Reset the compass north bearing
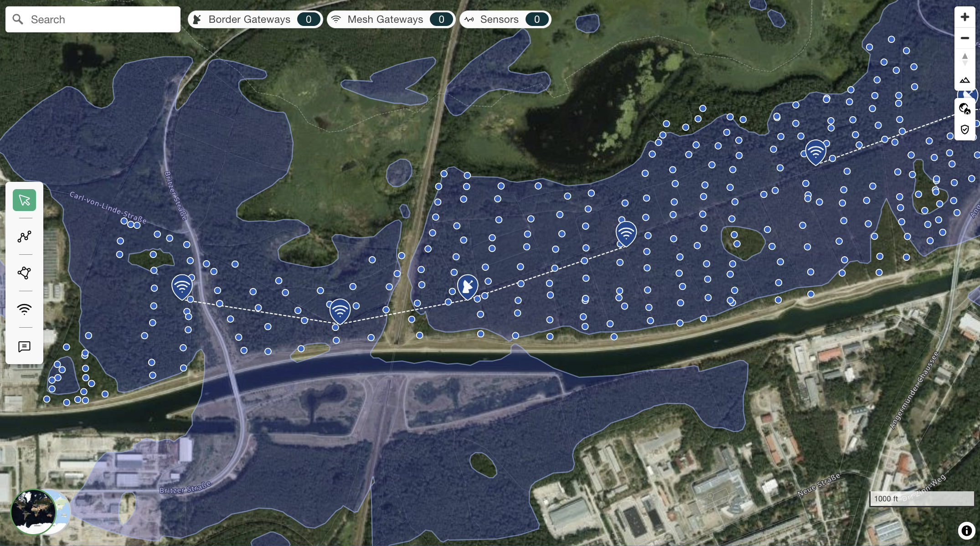980x546 pixels. pos(965,59)
